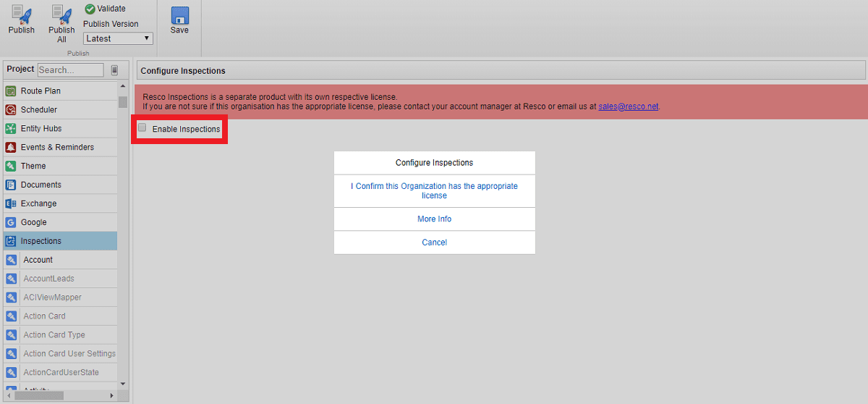Select the Action Card entity row
The image size is (868, 404).
coord(60,316)
